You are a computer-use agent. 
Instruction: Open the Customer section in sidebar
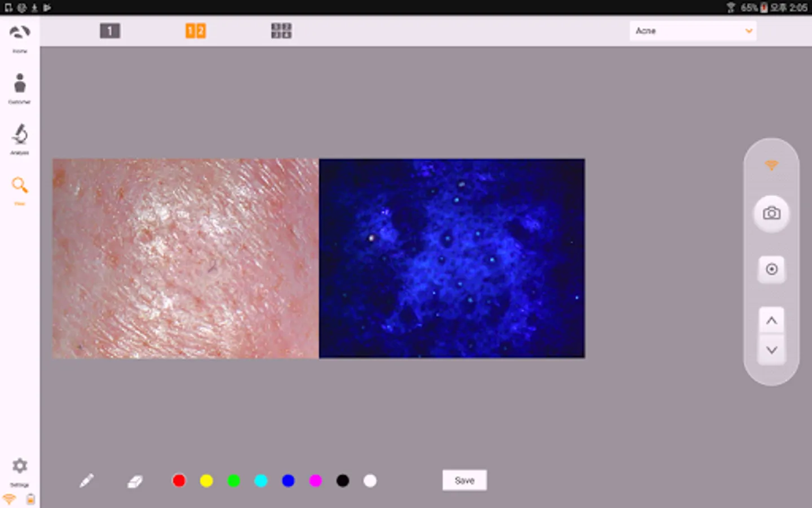click(20, 88)
